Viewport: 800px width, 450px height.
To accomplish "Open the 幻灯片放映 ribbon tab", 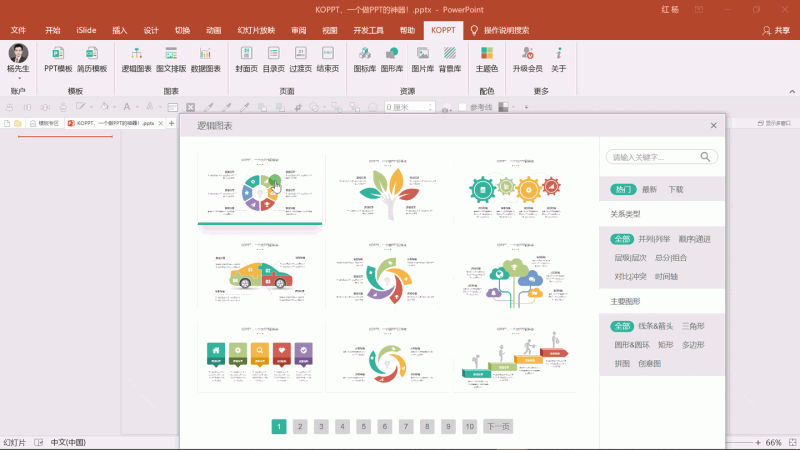I will [x=256, y=30].
